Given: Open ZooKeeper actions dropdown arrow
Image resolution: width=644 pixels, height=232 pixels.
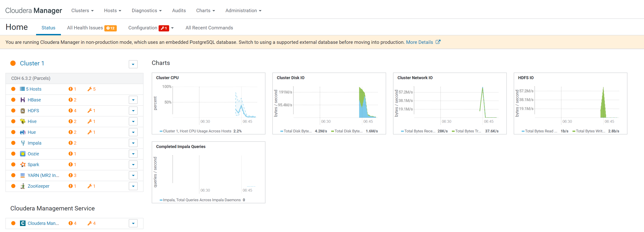Looking at the screenshot, I should 133,186.
